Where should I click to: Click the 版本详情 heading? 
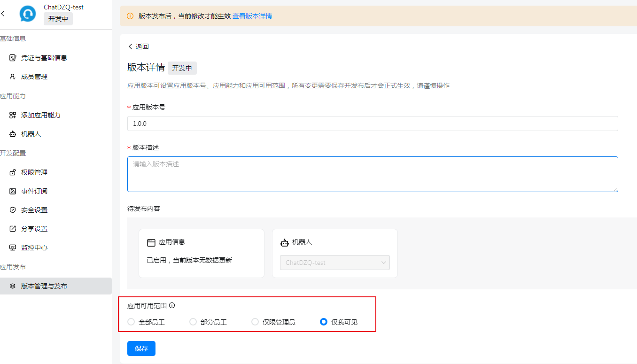(x=146, y=68)
